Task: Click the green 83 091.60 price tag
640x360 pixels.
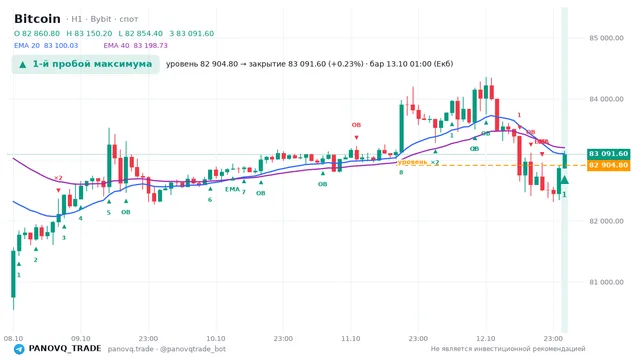Action: (608, 154)
